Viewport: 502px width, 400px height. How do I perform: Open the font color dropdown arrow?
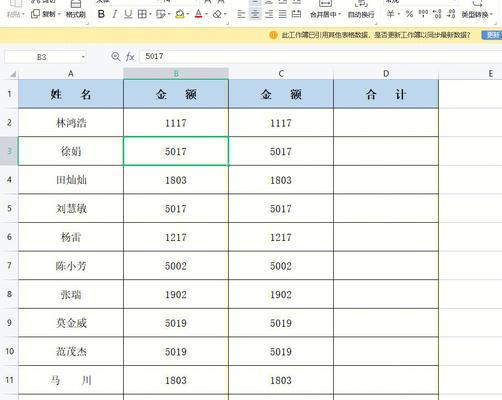pos(206,15)
